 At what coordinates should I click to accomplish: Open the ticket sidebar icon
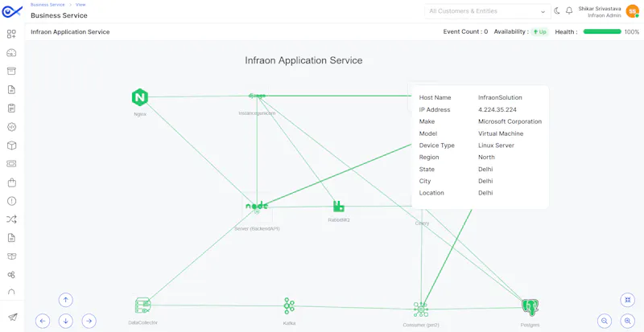(11, 164)
